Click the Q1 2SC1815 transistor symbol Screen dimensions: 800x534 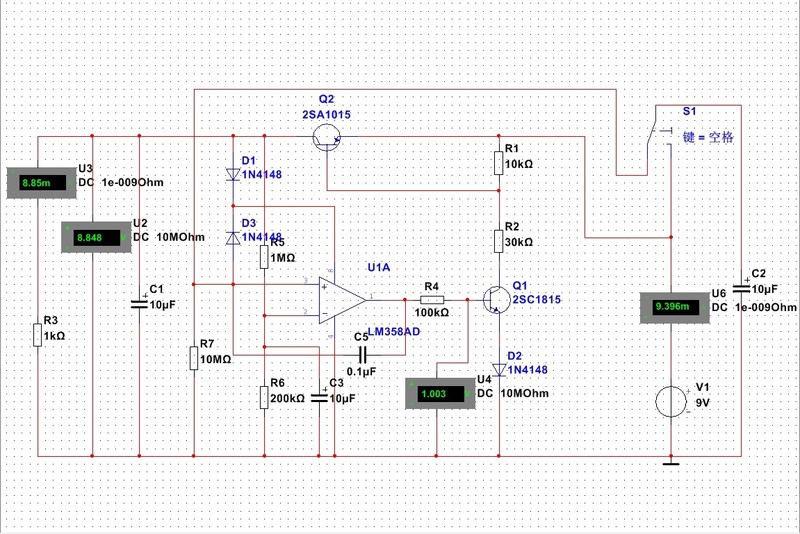[x=496, y=299]
